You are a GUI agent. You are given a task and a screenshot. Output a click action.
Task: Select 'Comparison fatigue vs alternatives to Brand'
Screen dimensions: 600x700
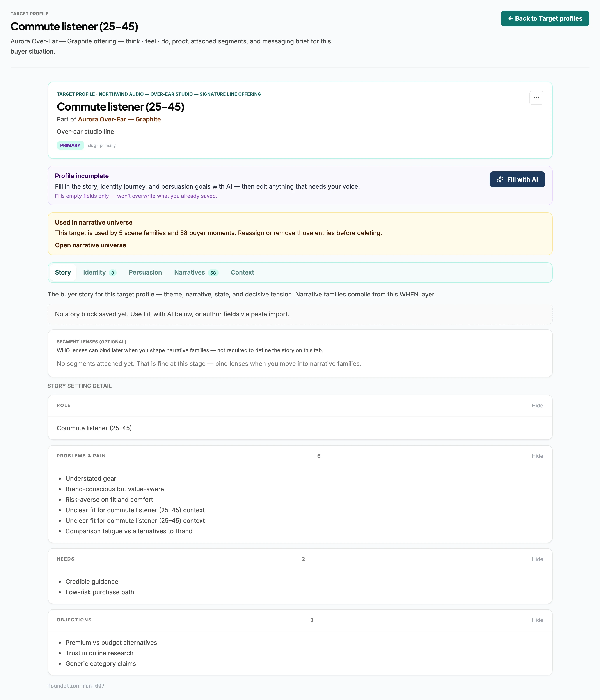click(129, 531)
